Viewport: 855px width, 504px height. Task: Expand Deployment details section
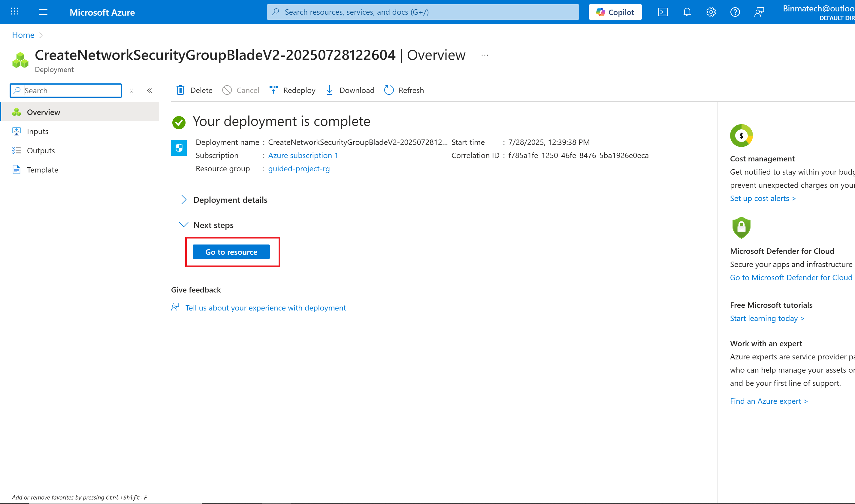click(183, 200)
